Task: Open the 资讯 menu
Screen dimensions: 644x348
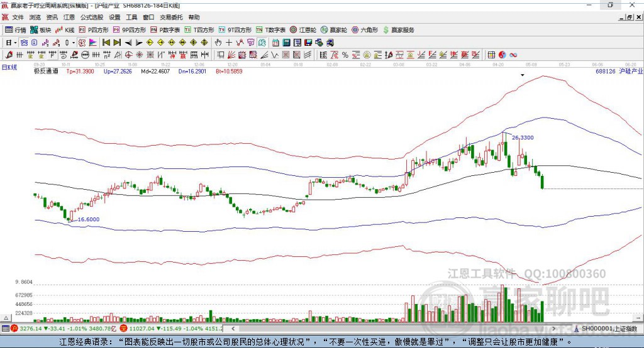Action: coord(52,17)
